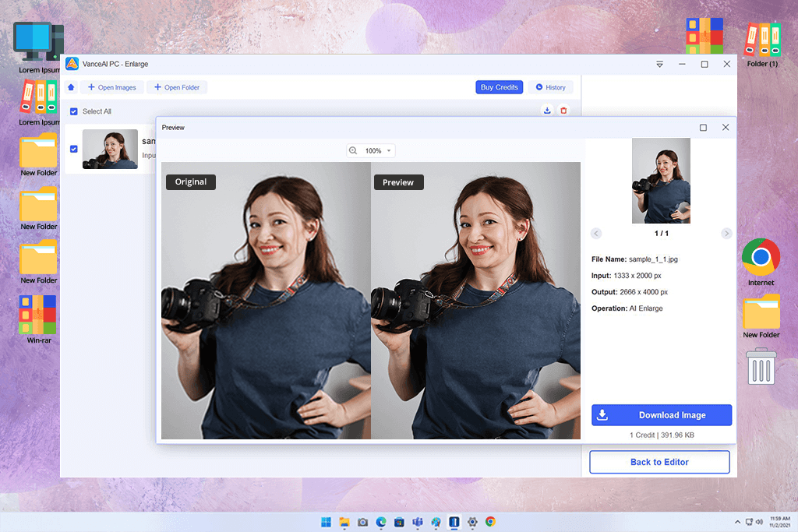Click the Download Image button
Image resolution: width=798 pixels, height=532 pixels.
[x=662, y=415]
